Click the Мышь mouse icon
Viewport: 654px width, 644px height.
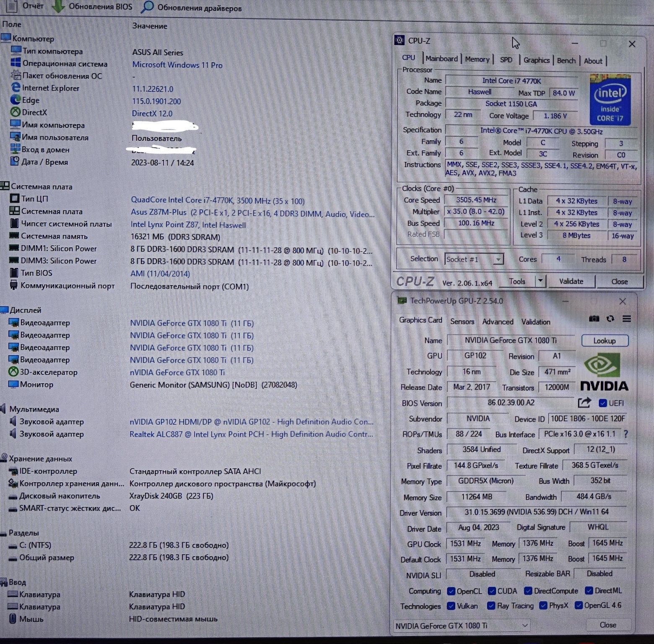click(x=13, y=618)
